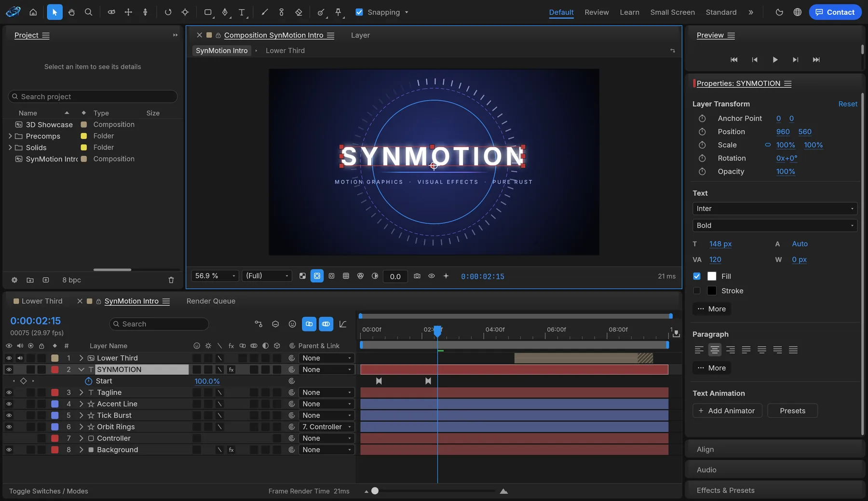Open text animation Presets
Image resolution: width=868 pixels, height=501 pixels.
tap(792, 411)
